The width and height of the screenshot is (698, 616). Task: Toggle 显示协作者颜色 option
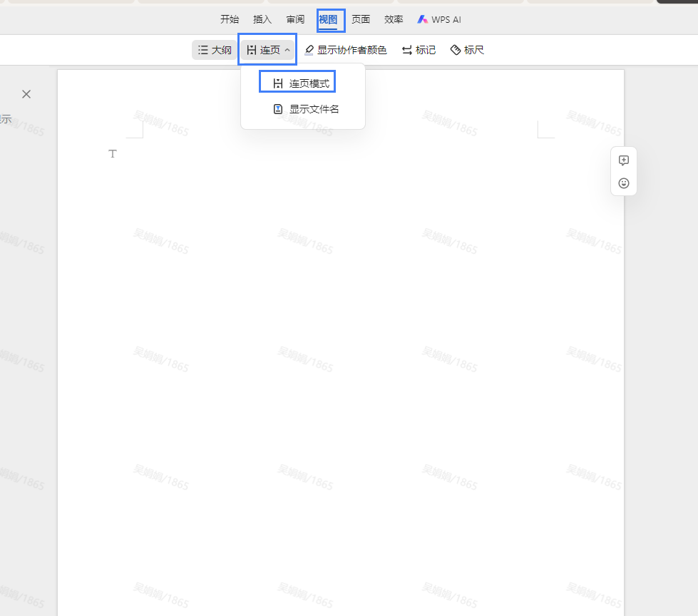pyautogui.click(x=346, y=50)
